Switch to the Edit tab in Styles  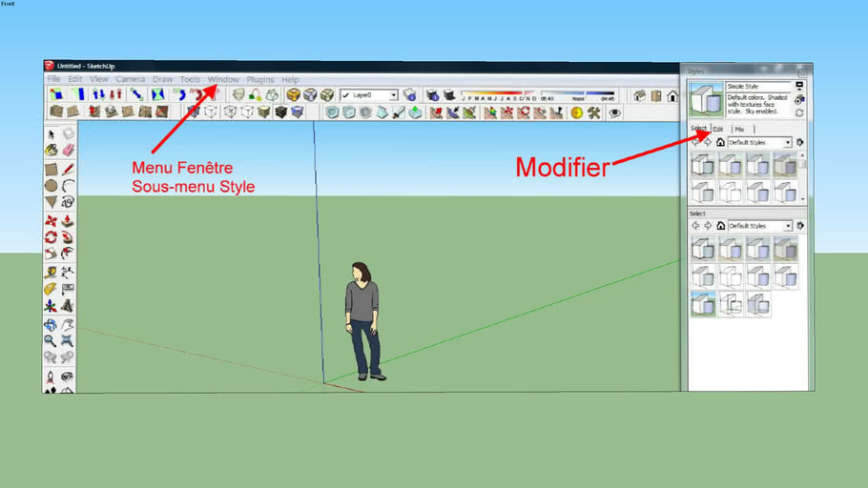pos(718,129)
